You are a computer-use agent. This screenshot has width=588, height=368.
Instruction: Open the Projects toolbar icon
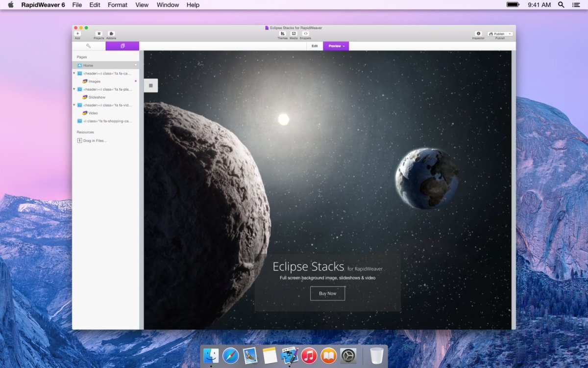99,34
